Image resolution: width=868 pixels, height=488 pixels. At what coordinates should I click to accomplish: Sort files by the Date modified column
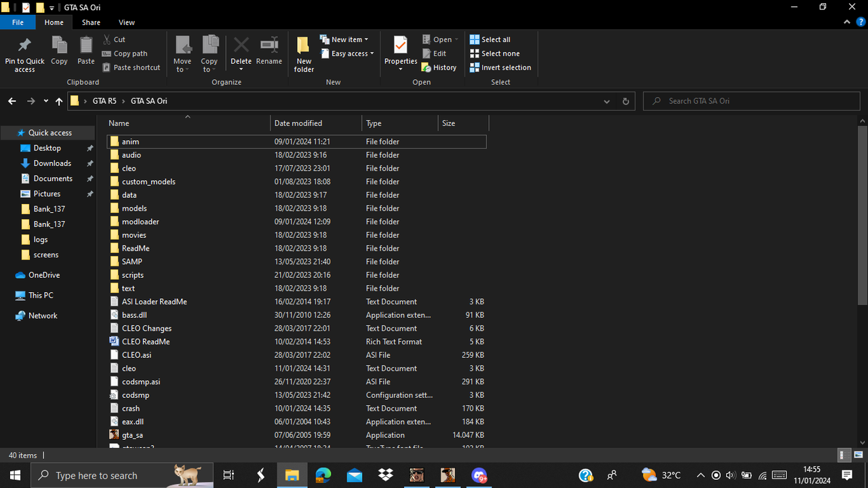[316, 123]
